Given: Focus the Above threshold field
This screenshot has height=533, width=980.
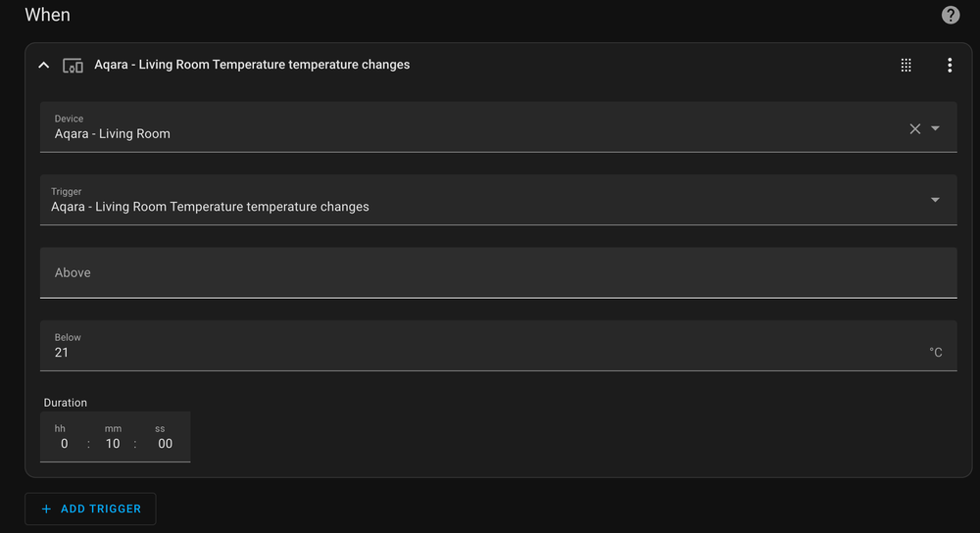Looking at the screenshot, I should [498, 272].
